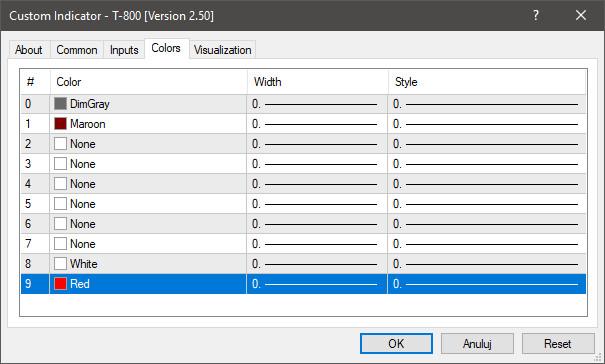605x364 pixels.
Task: Click the Red color swatch in row 9
Action: point(60,284)
